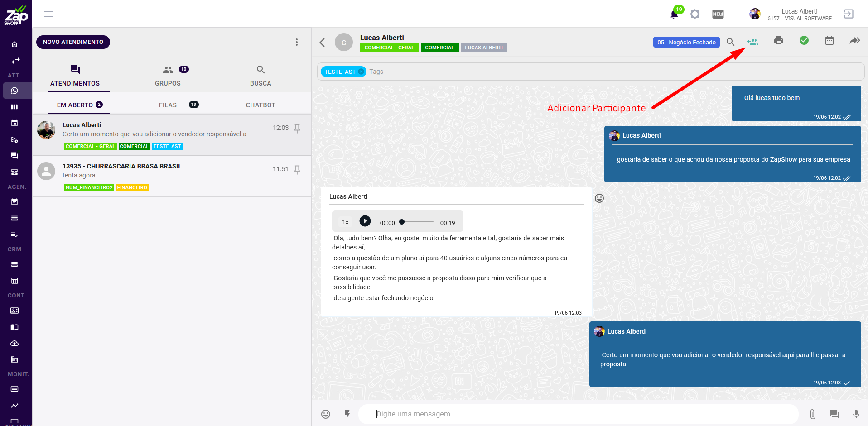Play the audio message
This screenshot has height=426, width=868.
tap(365, 221)
